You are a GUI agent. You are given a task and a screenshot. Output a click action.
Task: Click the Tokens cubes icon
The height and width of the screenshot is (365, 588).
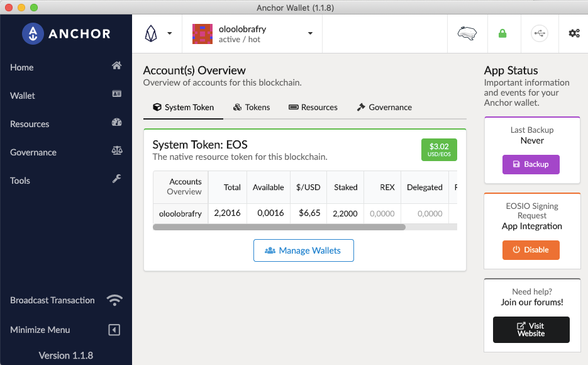[x=237, y=107]
